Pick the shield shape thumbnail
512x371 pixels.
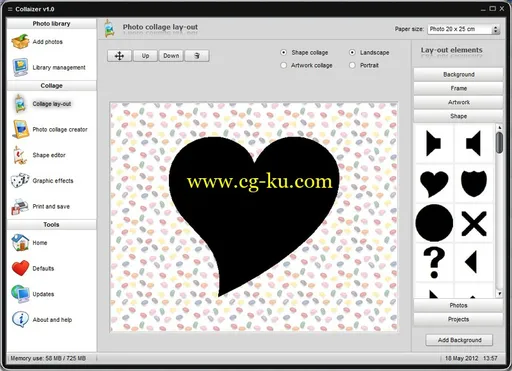click(474, 183)
